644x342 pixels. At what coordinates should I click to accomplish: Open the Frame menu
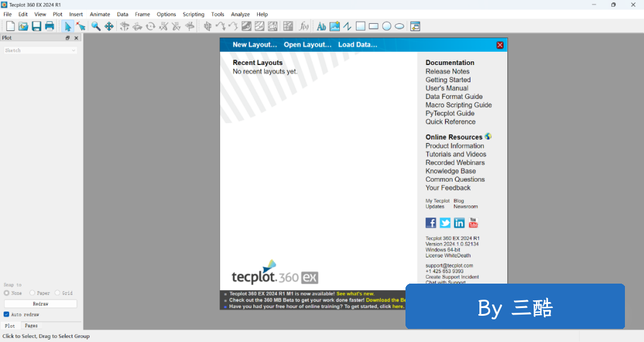pos(143,14)
